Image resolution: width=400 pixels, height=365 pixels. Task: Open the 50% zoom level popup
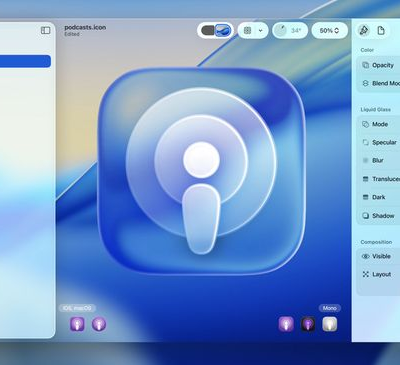329,30
